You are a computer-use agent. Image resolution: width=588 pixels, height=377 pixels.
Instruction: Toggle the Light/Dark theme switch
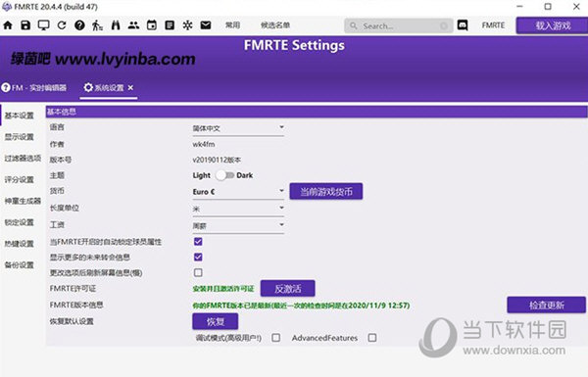coord(224,175)
